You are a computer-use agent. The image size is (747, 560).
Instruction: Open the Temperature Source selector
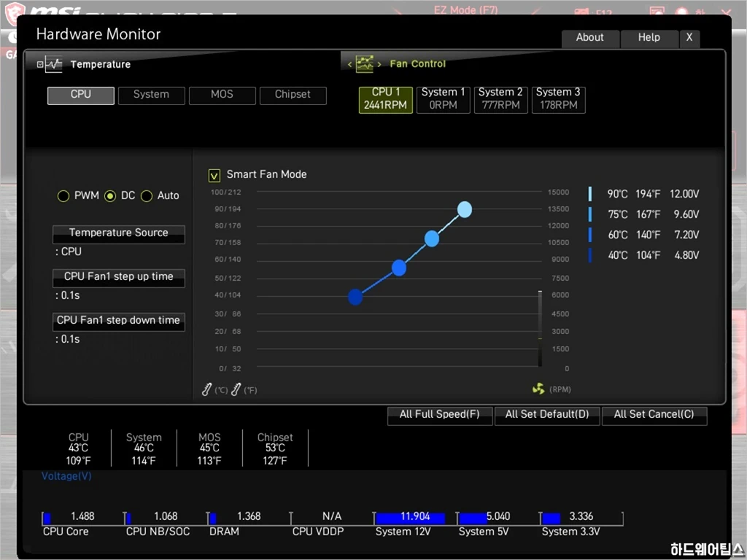point(118,233)
